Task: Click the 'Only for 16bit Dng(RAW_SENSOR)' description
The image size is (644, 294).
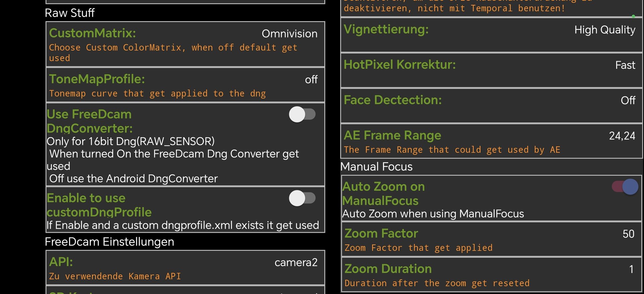Action: tap(131, 141)
